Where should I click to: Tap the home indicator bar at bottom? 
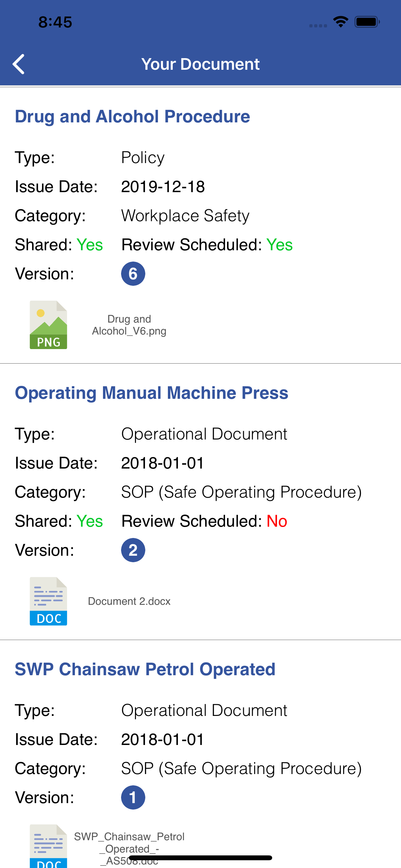(x=200, y=858)
